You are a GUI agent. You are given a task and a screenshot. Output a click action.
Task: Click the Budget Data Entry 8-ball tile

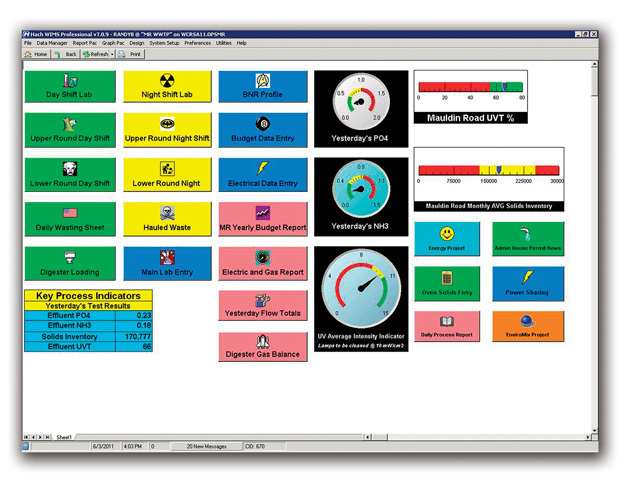click(x=263, y=130)
